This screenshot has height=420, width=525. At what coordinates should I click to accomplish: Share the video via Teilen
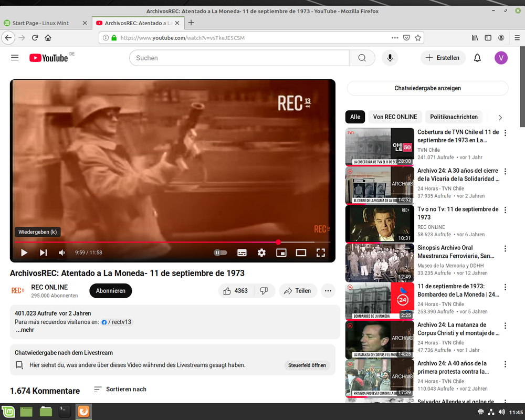click(x=298, y=291)
